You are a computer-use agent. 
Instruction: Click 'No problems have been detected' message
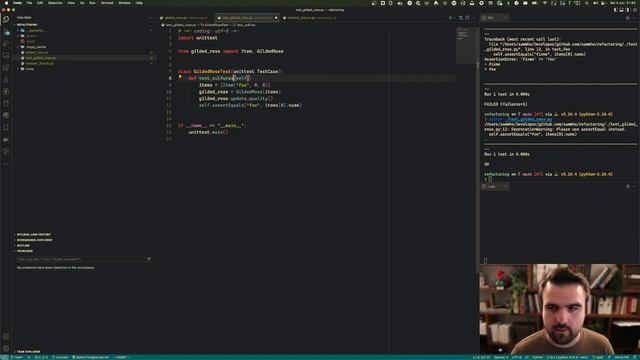tap(56, 268)
